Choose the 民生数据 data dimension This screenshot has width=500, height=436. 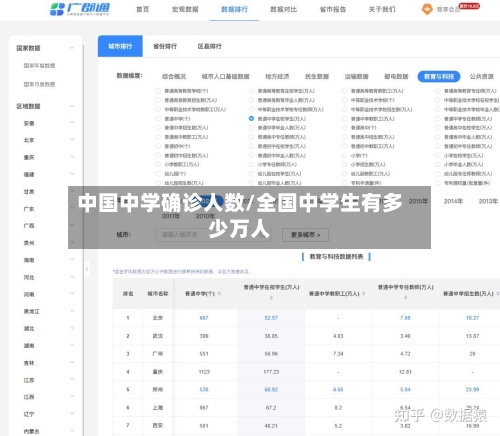coord(317,76)
